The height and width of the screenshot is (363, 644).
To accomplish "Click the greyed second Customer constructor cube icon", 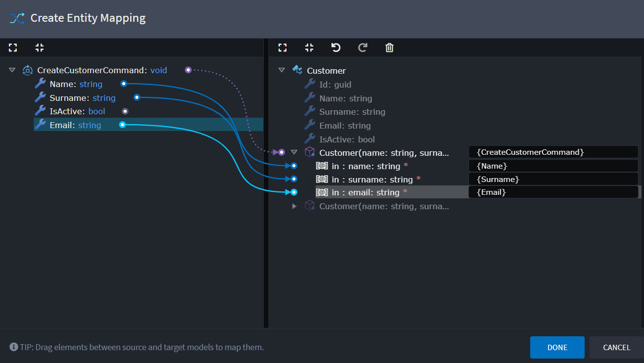I will coord(310,206).
